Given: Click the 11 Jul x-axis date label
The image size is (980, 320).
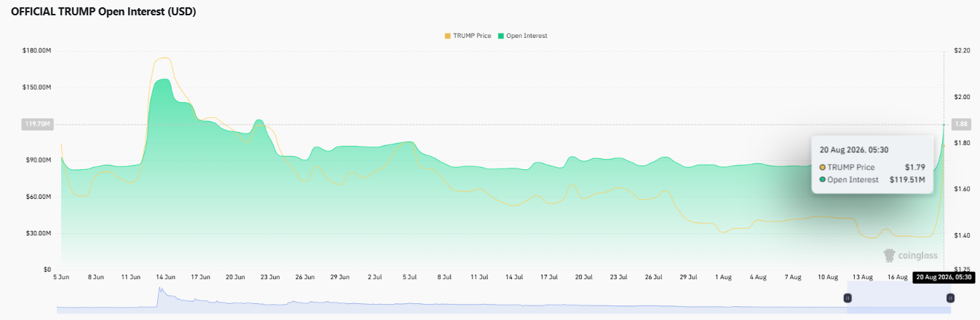Looking at the screenshot, I should pos(479,277).
